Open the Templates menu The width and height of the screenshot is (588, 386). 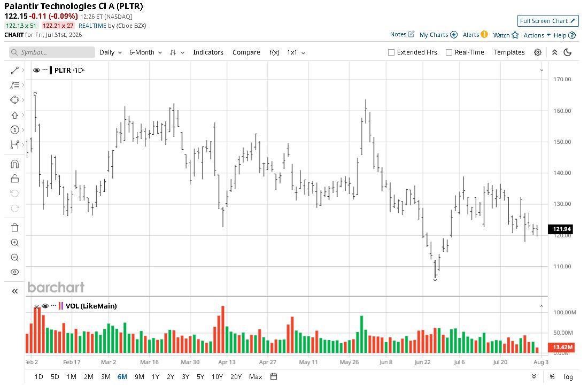tap(509, 52)
